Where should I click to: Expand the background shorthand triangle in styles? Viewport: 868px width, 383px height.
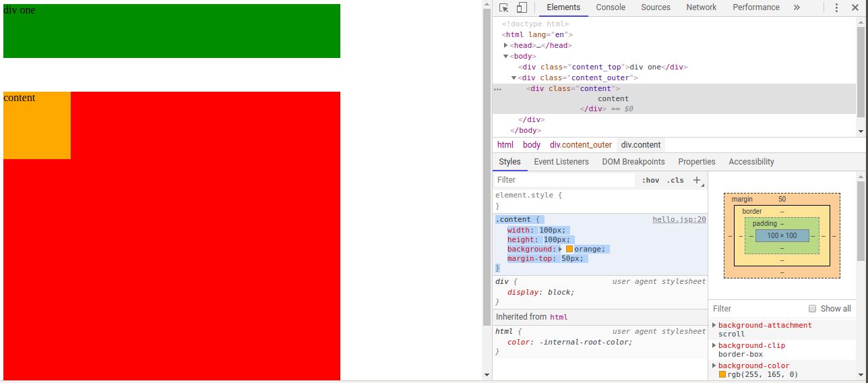point(561,249)
